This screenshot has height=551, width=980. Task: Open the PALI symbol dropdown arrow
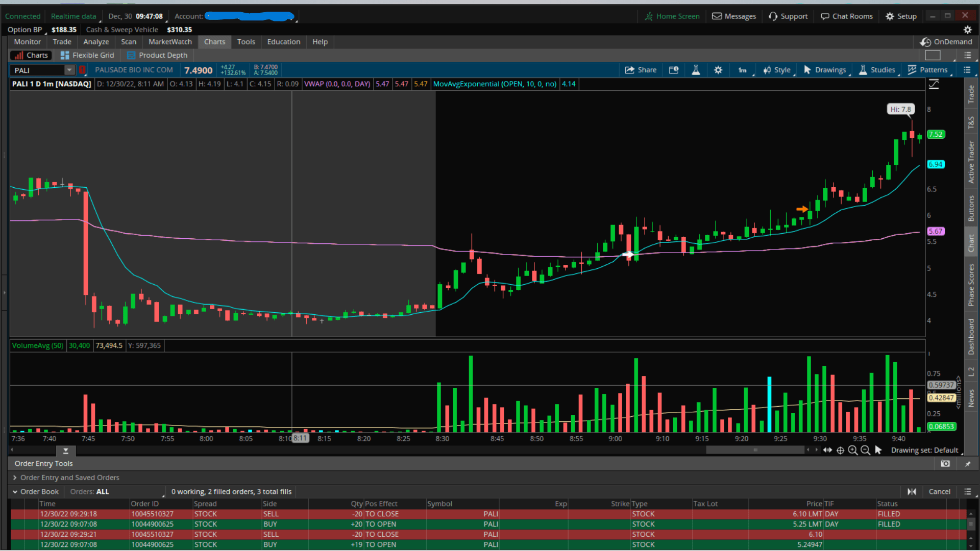click(69, 70)
